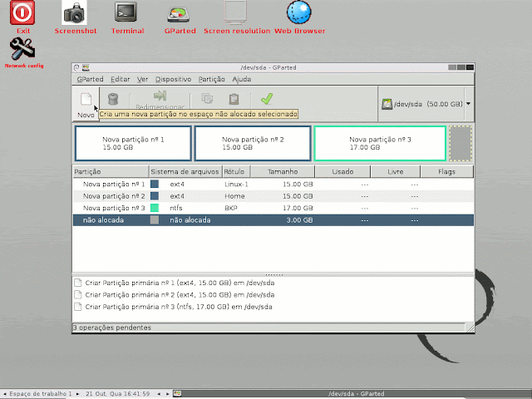The height and width of the screenshot is (399, 532).
Task: Sort by the Livre column header
Action: [x=396, y=172]
